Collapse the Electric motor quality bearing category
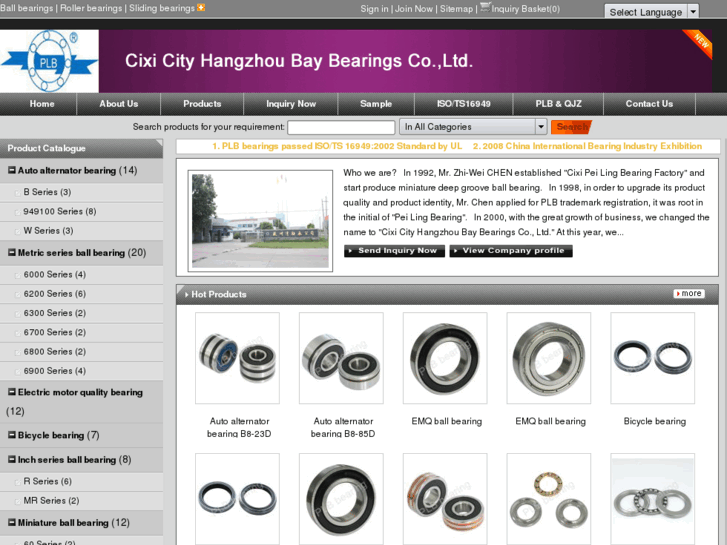The width and height of the screenshot is (727, 545). (x=12, y=392)
